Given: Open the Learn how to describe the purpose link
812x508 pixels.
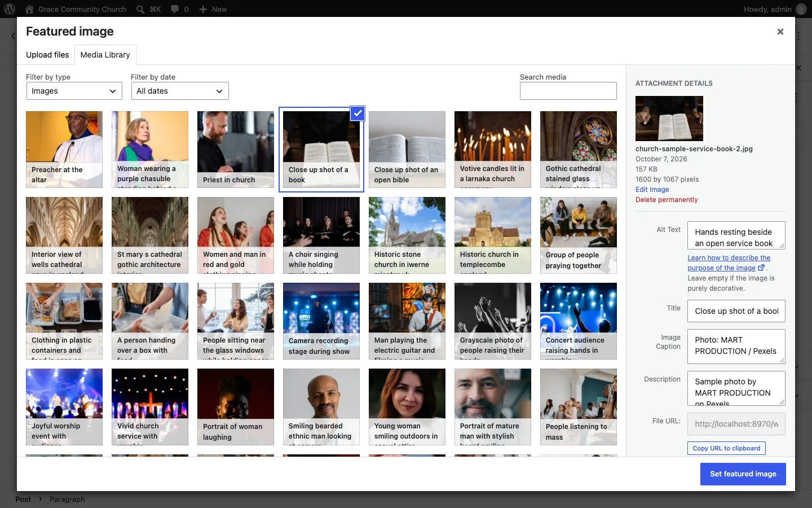Looking at the screenshot, I should [x=727, y=263].
